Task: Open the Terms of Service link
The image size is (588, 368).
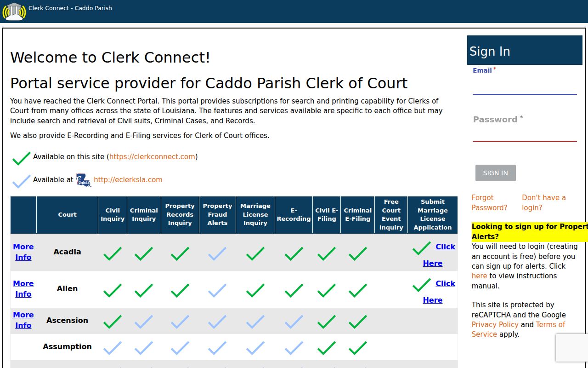Action: click(519, 329)
